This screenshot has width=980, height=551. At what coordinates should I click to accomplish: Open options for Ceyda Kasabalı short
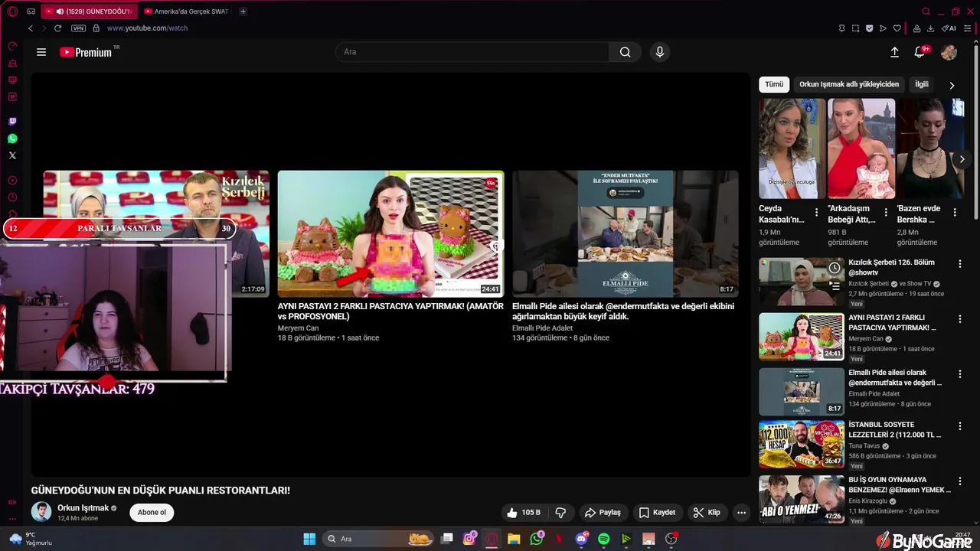point(816,212)
